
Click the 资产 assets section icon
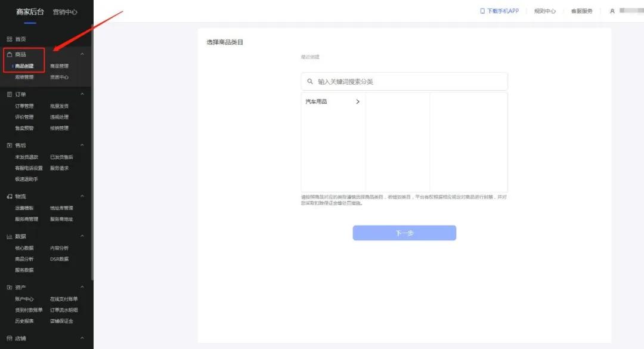tap(10, 287)
